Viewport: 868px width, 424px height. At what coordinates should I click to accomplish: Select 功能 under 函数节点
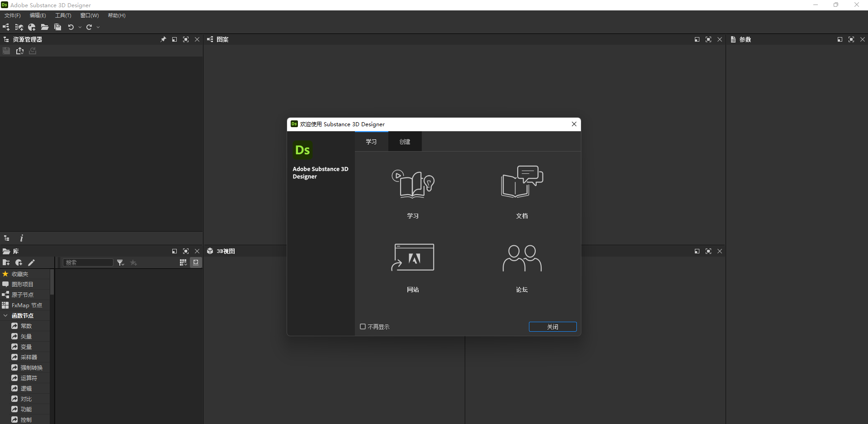coord(26,409)
